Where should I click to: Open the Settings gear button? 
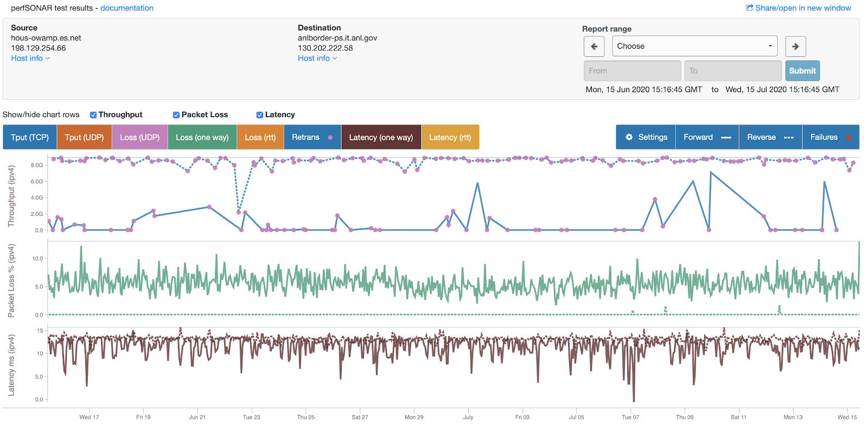(646, 137)
